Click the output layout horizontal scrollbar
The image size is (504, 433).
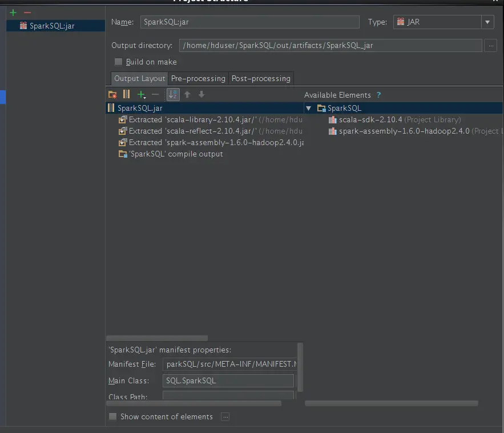click(157, 338)
